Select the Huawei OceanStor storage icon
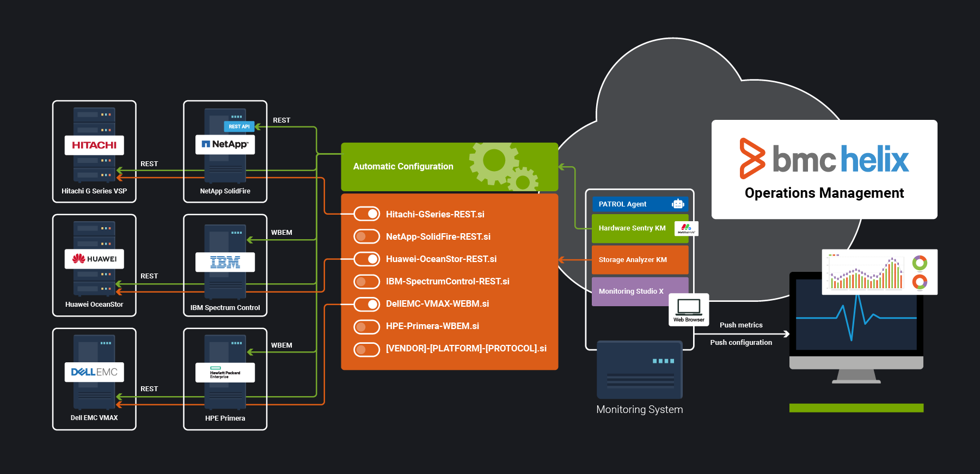 click(94, 259)
